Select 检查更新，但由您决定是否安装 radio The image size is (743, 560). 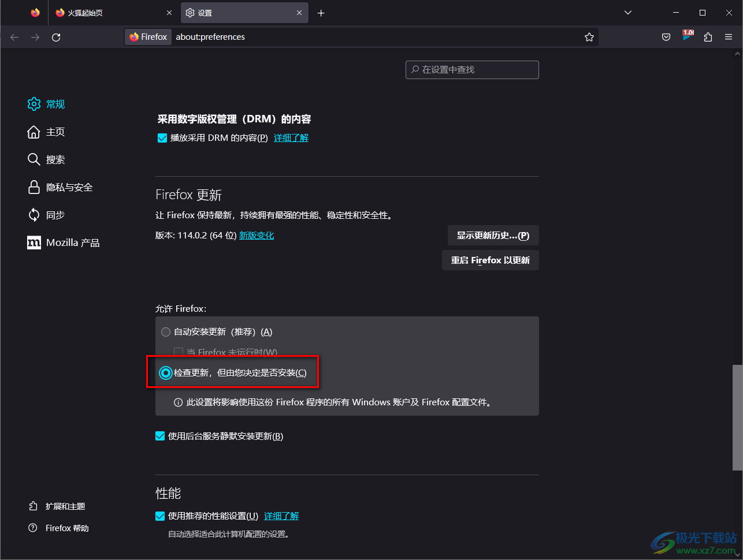[166, 373]
